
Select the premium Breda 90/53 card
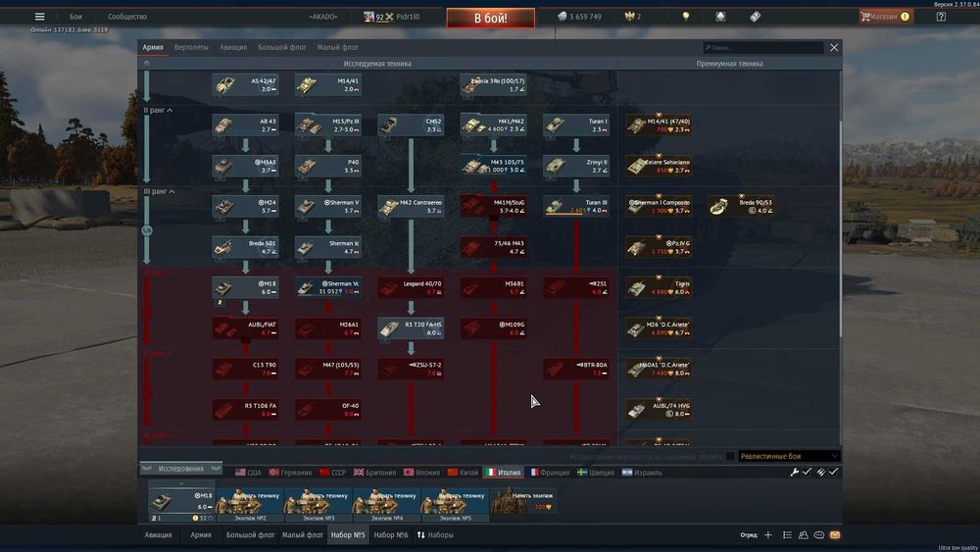(742, 206)
